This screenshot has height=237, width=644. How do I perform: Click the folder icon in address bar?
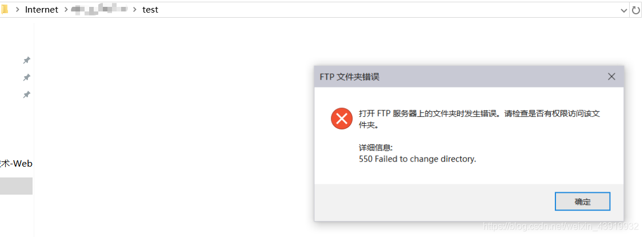[4, 10]
